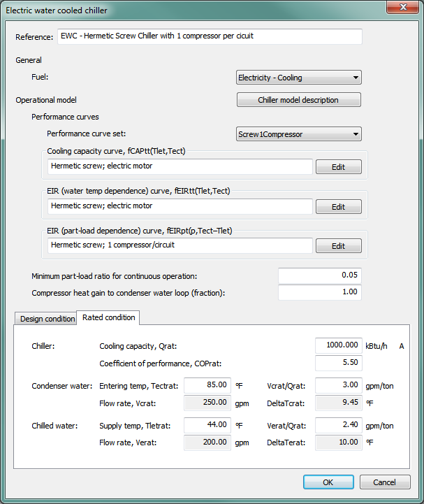Click the Vcrat/Qrat gpm/ton field
This screenshot has width=424, height=504.
(338, 385)
